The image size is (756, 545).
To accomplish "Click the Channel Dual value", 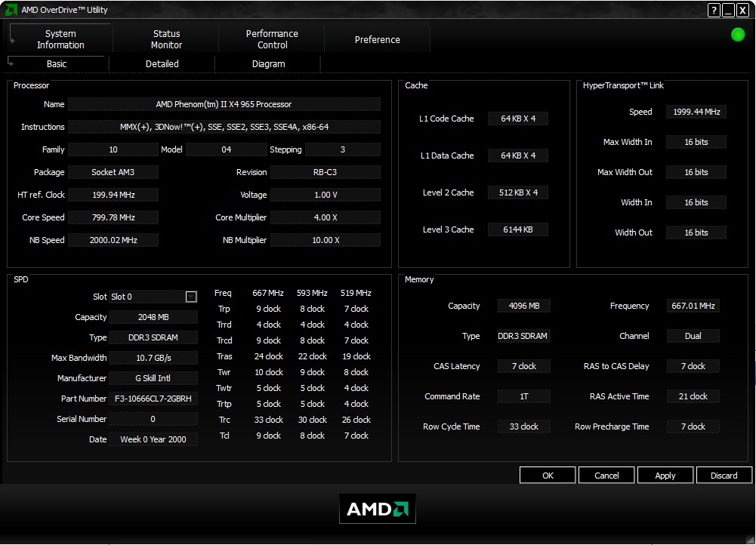I will point(693,336).
